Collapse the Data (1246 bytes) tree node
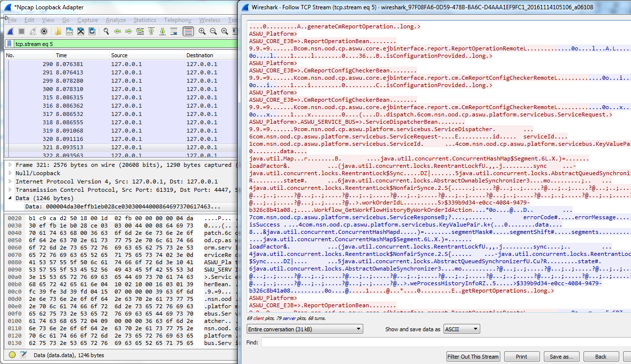 click(x=11, y=198)
